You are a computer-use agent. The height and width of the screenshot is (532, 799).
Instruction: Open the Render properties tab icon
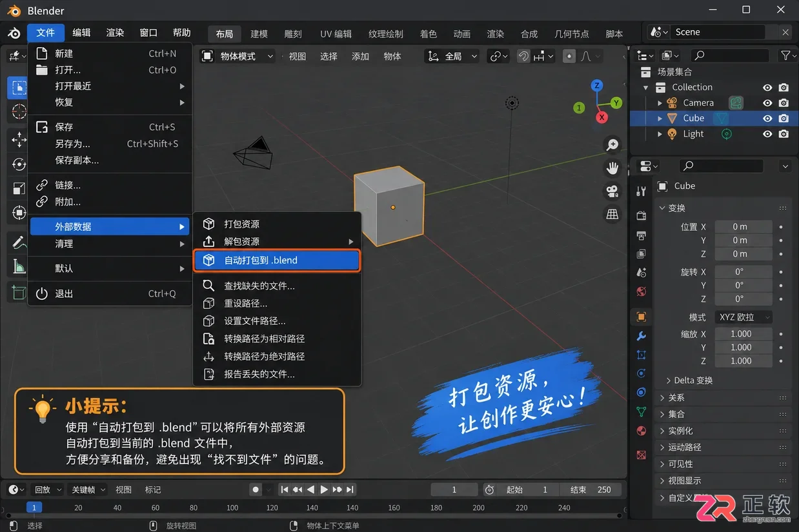tap(641, 215)
